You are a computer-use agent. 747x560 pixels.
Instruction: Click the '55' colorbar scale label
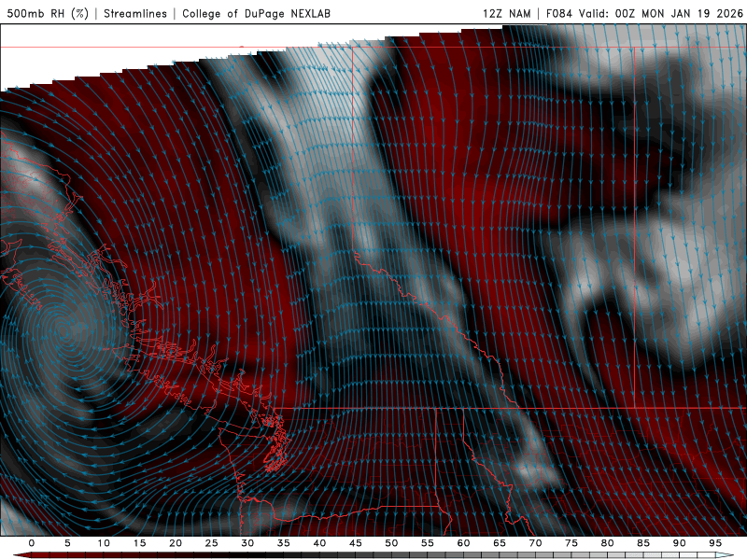click(428, 543)
